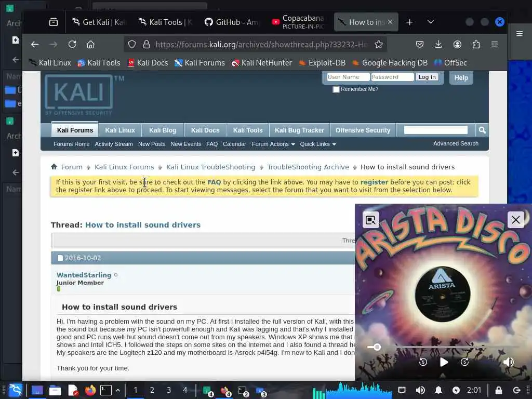Viewport: 532px width, 399px height.
Task: Rewind the video five seconds
Action: pos(423,362)
